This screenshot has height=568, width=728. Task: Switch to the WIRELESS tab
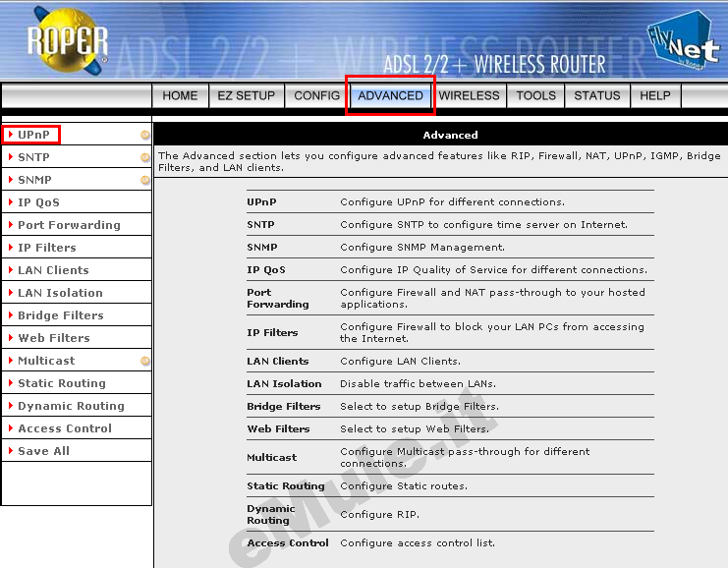point(469,95)
